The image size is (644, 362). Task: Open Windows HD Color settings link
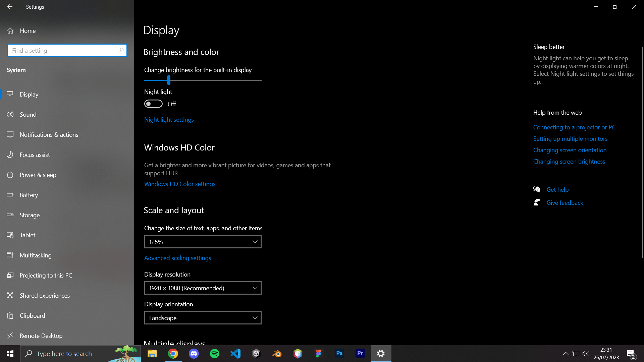180,184
